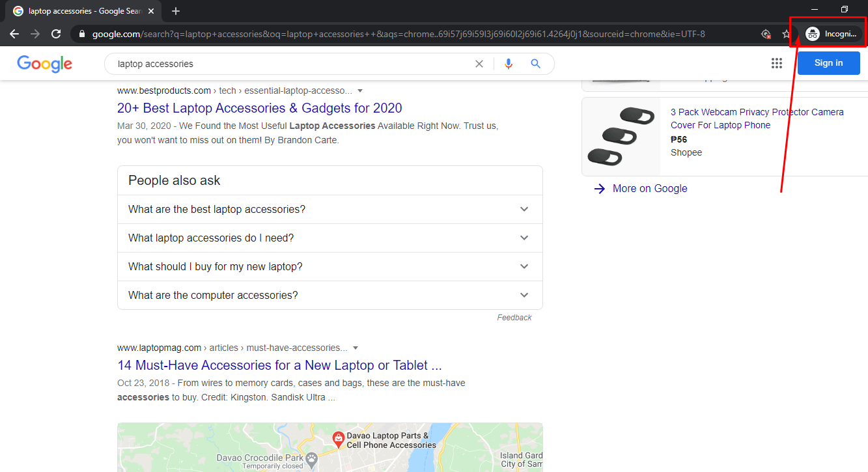Click the map preview thumbnail

coord(329,447)
